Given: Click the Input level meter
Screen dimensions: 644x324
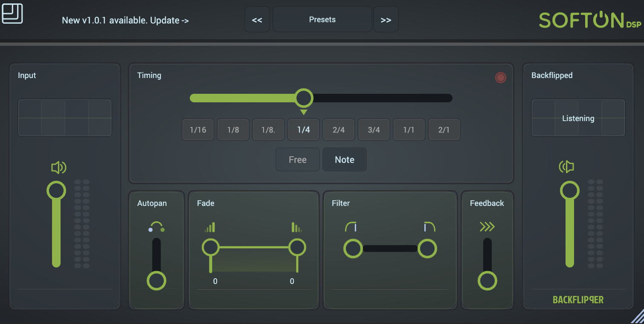Looking at the screenshot, I should coord(82,224).
